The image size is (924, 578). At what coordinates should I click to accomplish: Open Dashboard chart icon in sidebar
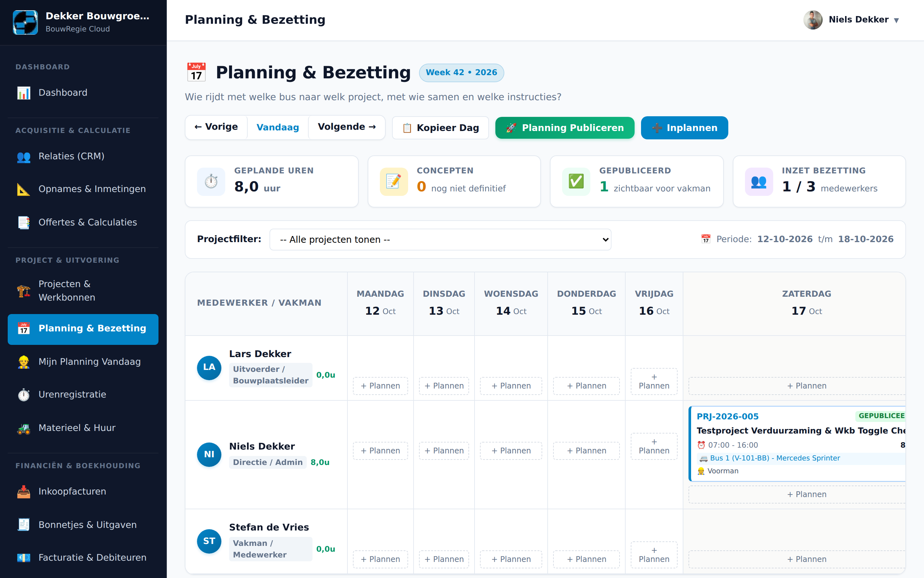24,93
